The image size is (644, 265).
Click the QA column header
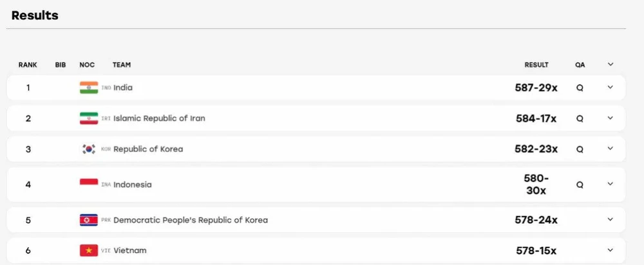[580, 65]
